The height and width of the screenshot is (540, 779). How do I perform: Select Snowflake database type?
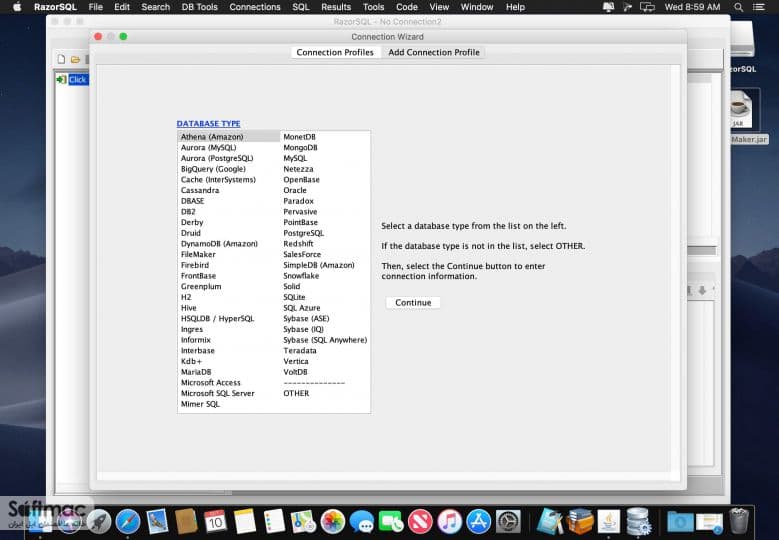(x=325, y=276)
